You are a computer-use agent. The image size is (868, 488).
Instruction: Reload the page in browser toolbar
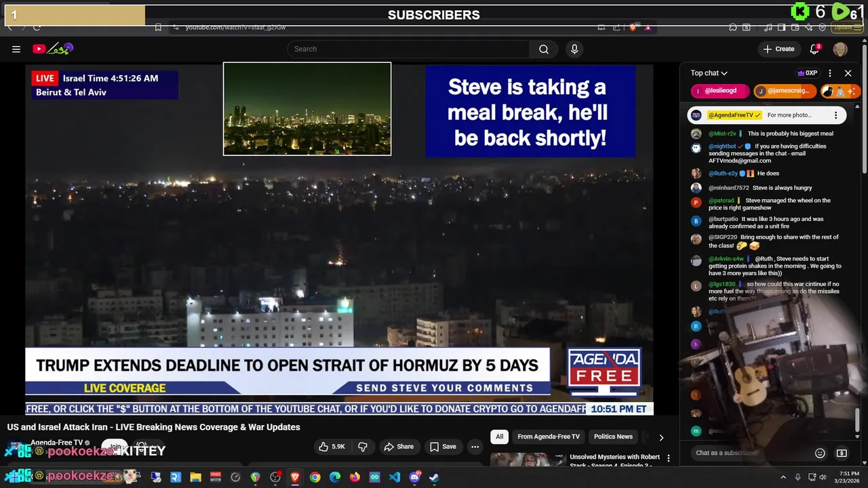click(37, 27)
